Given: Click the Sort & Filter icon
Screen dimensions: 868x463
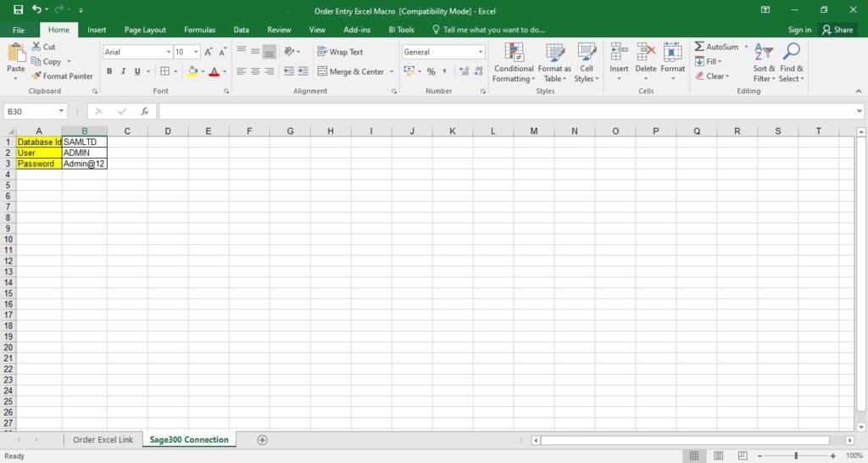Looking at the screenshot, I should coord(764,53).
